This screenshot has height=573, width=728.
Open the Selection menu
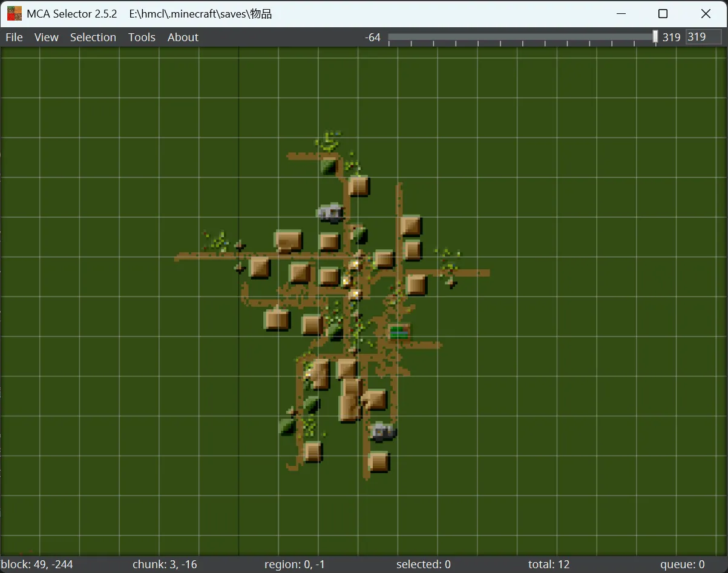pyautogui.click(x=93, y=38)
